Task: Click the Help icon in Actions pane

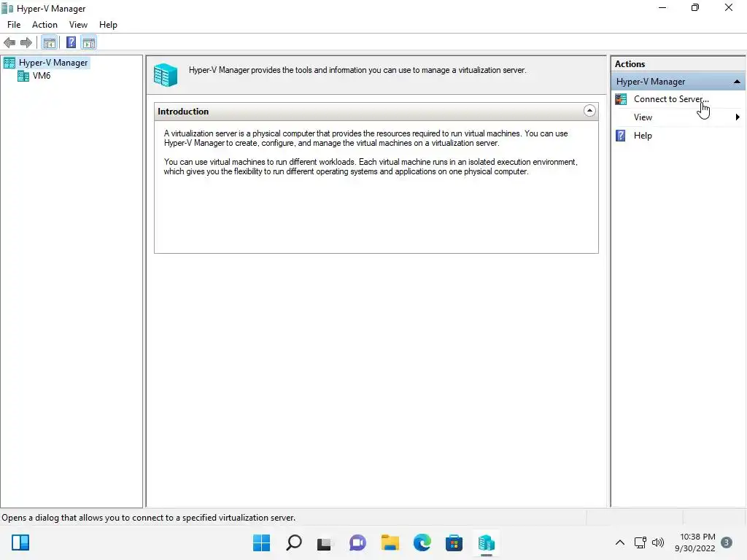Action: point(621,136)
